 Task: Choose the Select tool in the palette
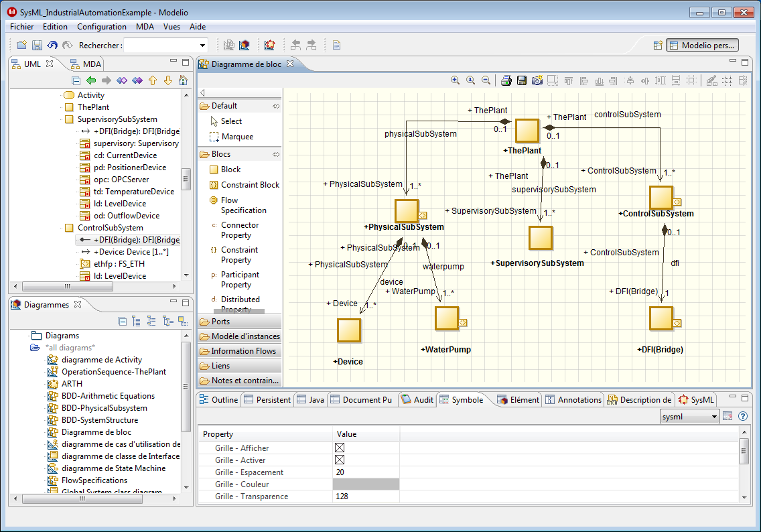[226, 121]
